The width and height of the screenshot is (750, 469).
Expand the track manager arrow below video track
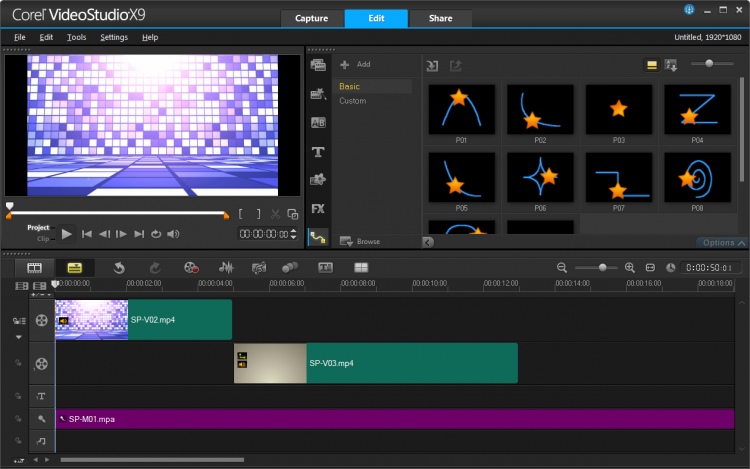point(18,337)
